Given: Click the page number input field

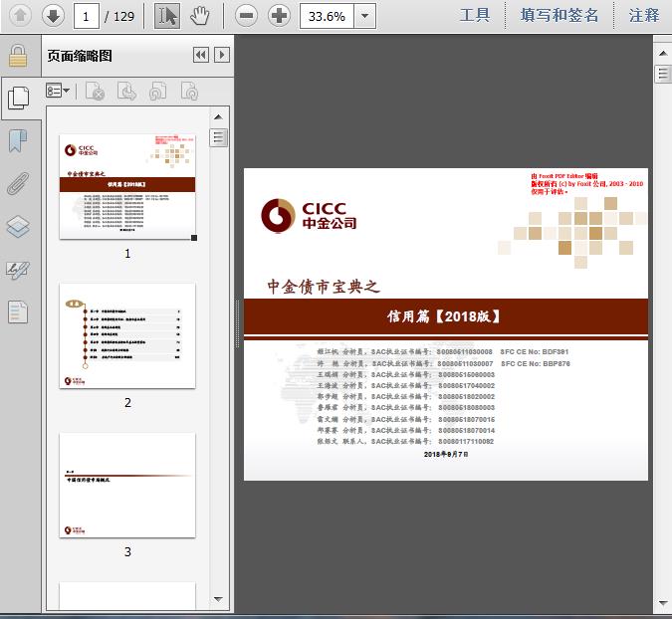Looking at the screenshot, I should click(x=87, y=16).
